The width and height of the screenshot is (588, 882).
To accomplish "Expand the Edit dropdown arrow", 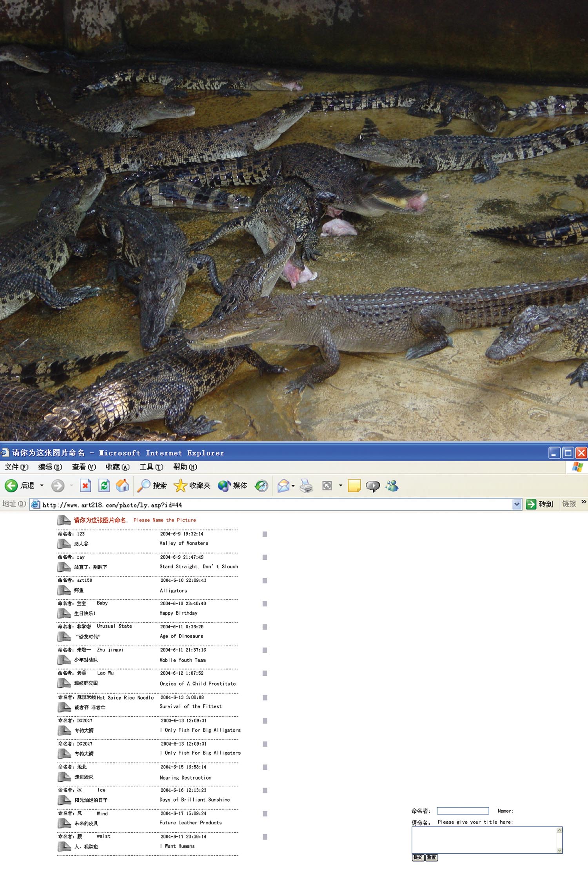I will (341, 486).
